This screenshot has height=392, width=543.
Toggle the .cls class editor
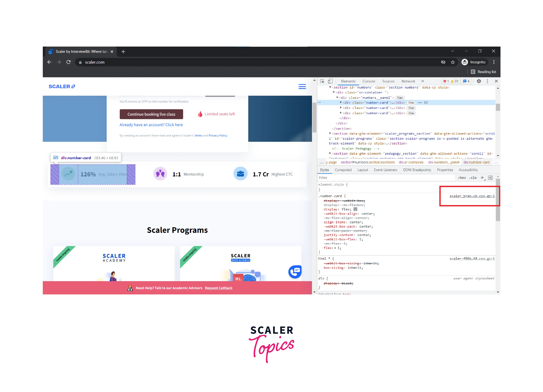click(x=473, y=178)
